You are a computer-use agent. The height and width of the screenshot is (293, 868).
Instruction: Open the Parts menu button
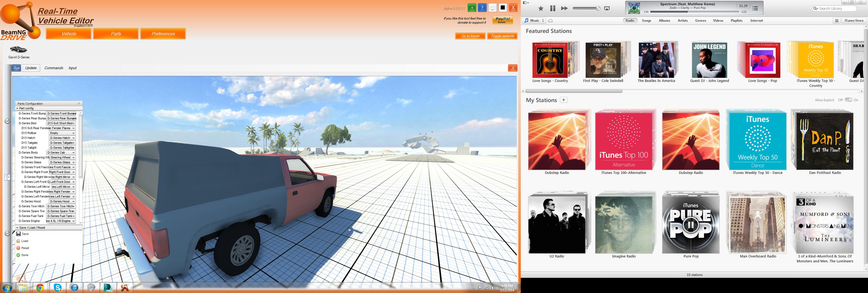(x=116, y=34)
